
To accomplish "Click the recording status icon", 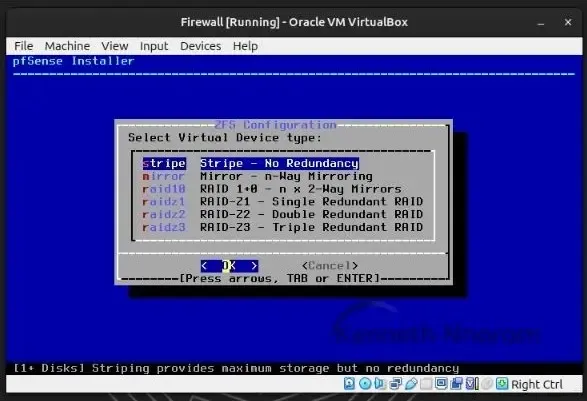I will click(x=456, y=384).
